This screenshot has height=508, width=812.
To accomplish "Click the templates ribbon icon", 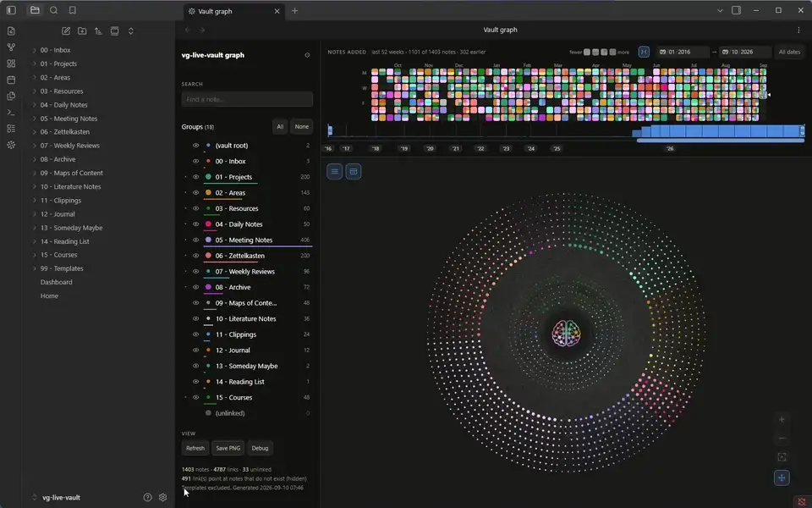I will coord(11,96).
